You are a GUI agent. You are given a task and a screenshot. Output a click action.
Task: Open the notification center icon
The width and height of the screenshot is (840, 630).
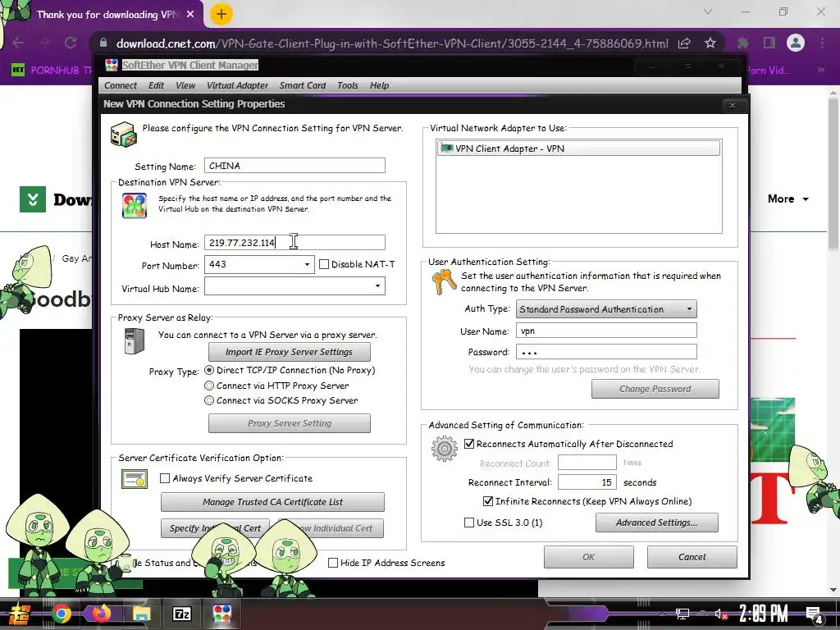click(x=815, y=614)
